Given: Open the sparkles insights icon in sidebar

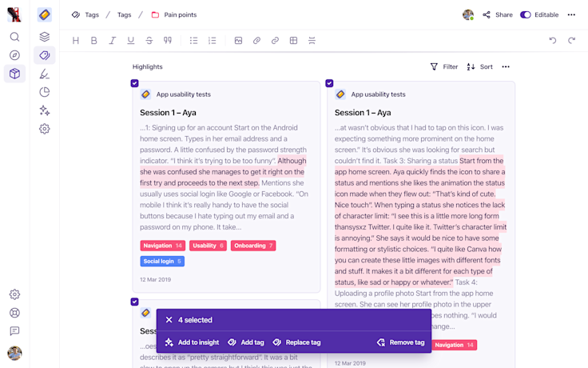Looking at the screenshot, I should click(x=44, y=110).
